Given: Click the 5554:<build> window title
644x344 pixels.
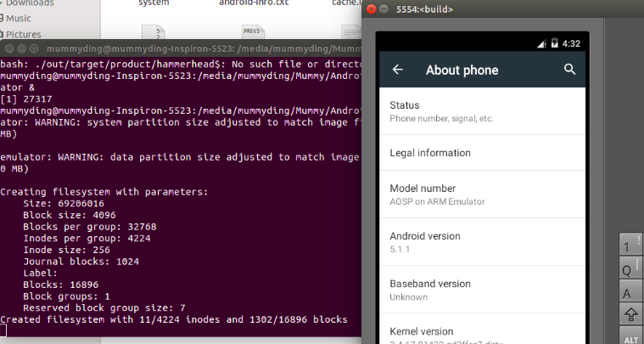Looking at the screenshot, I should [x=424, y=9].
